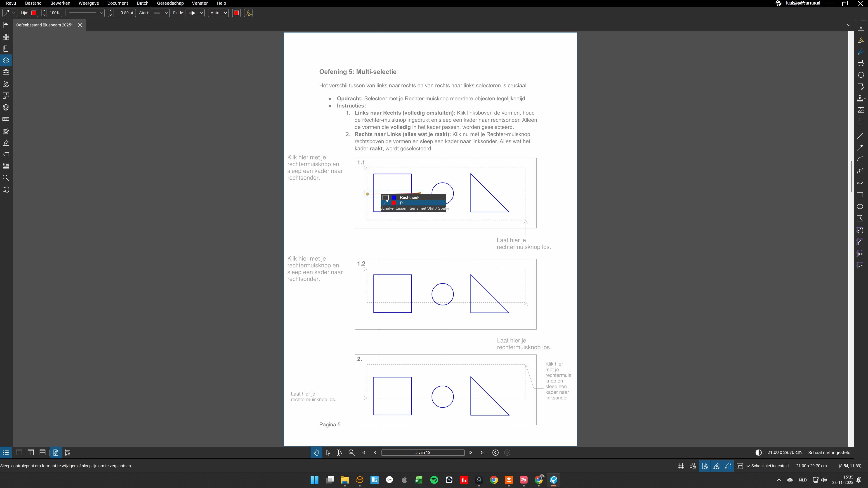
Task: Open the Gereedschap menu
Action: pos(170,3)
